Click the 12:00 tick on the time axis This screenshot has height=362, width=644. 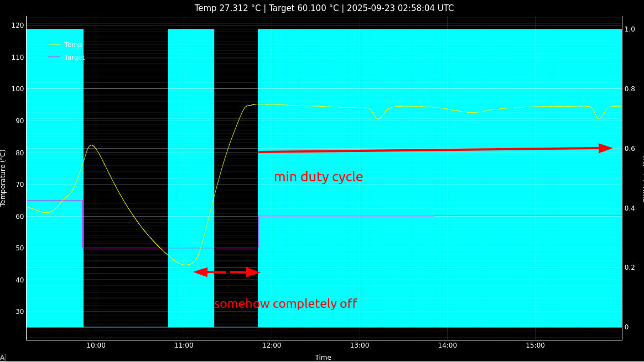[272, 345]
